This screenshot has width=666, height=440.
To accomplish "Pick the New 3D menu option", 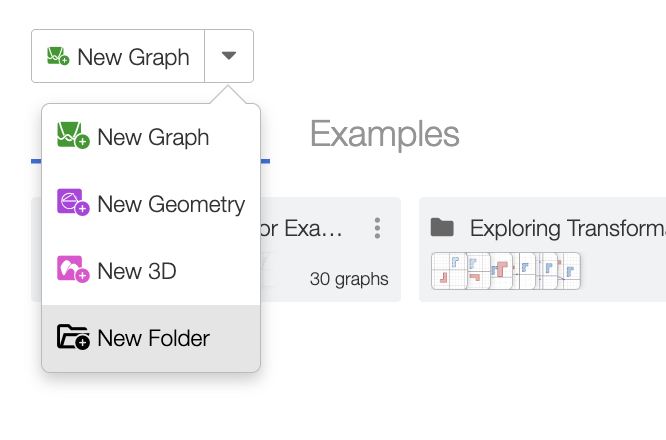I will pyautogui.click(x=136, y=271).
